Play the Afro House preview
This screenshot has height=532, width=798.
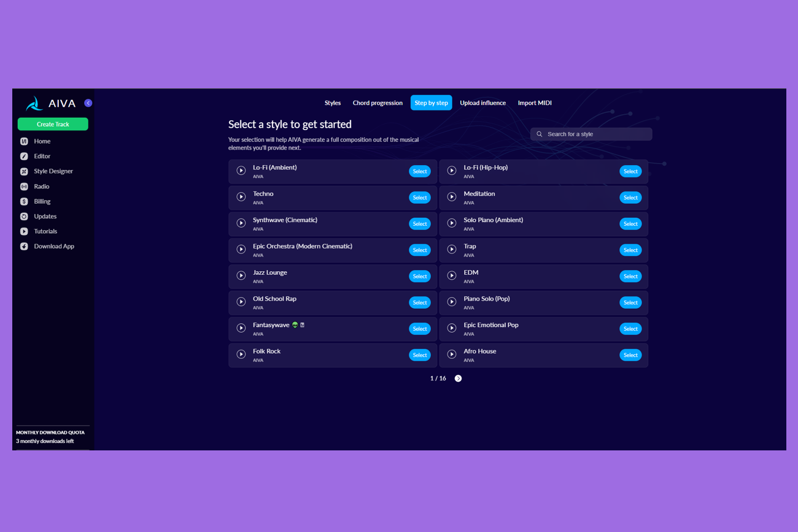coord(452,355)
